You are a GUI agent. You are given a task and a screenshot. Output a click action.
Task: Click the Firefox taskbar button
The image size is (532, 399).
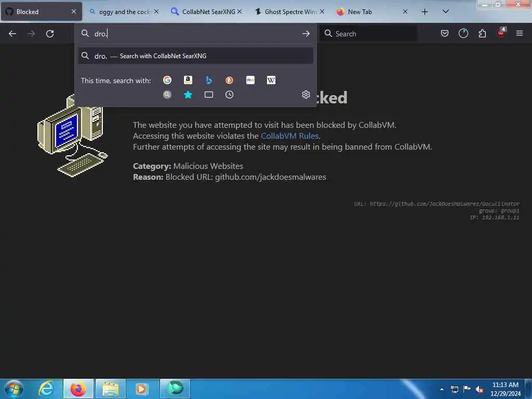point(78,389)
